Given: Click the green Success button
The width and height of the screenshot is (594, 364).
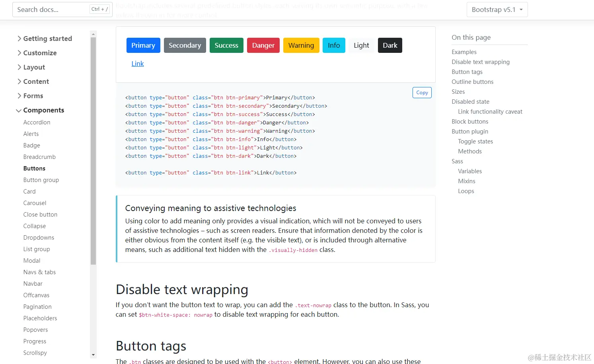Looking at the screenshot, I should pyautogui.click(x=226, y=45).
